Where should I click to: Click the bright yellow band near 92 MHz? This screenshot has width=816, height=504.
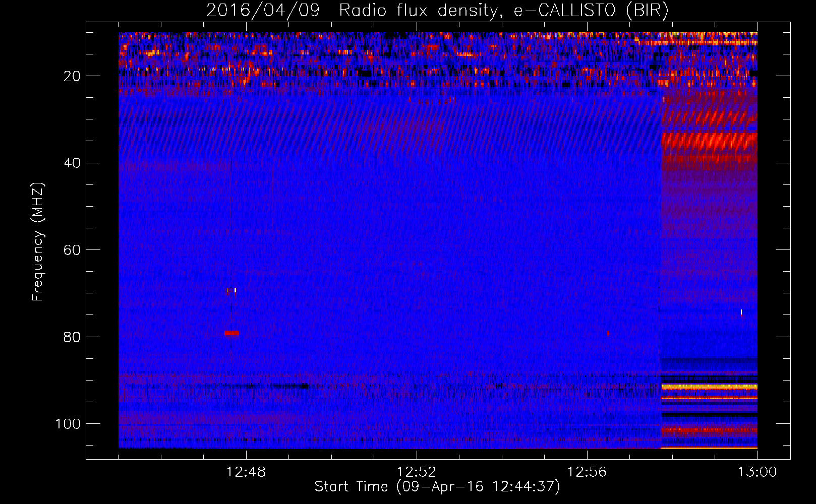(x=709, y=387)
